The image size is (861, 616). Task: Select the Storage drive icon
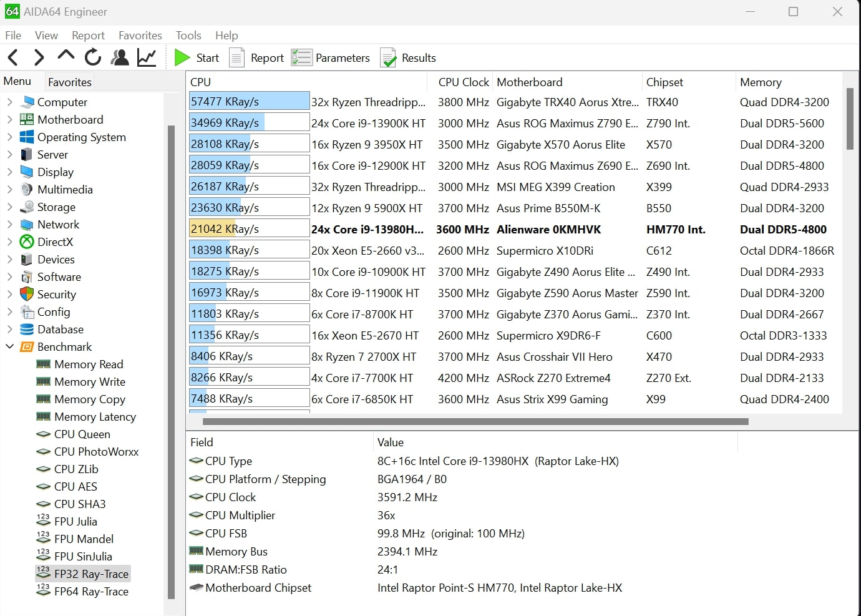coord(27,207)
